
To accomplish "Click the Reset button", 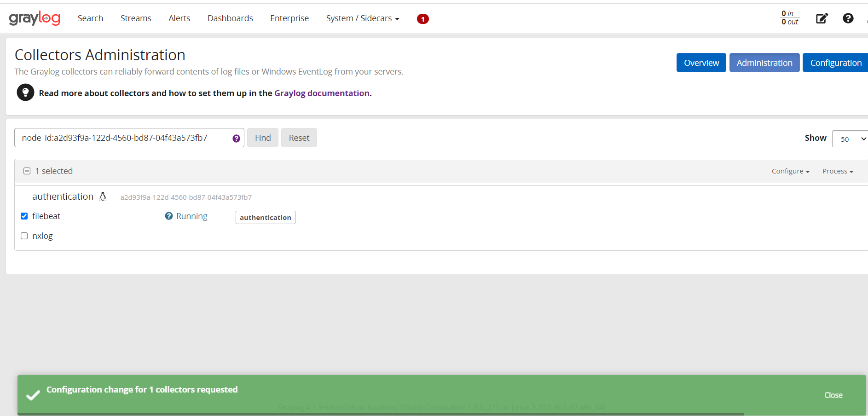I will tap(299, 138).
